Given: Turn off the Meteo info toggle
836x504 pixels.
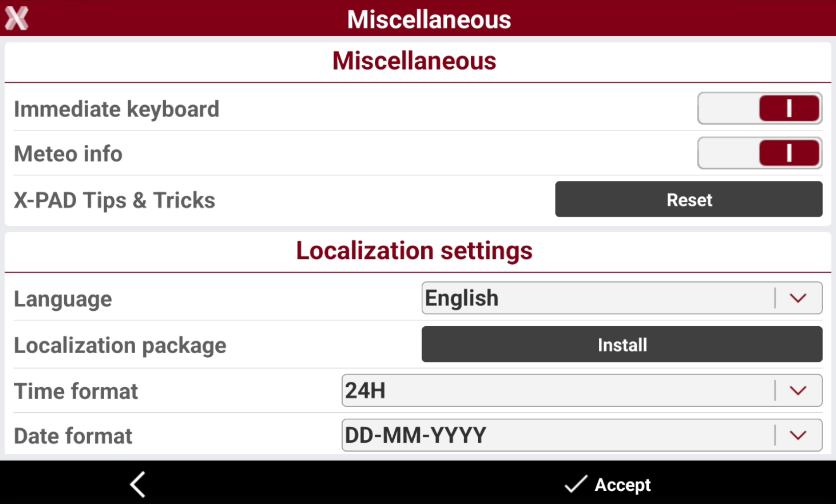Looking at the screenshot, I should pos(760,153).
